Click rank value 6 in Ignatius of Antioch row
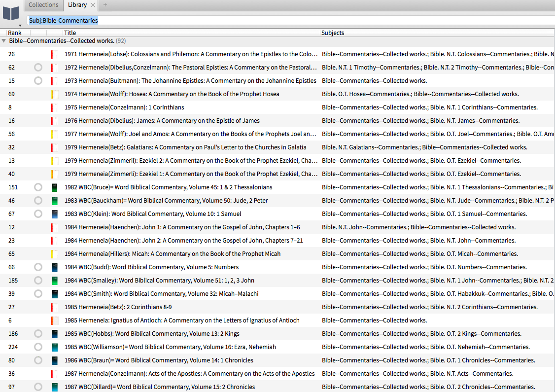This screenshot has width=555, height=392. (x=10, y=321)
